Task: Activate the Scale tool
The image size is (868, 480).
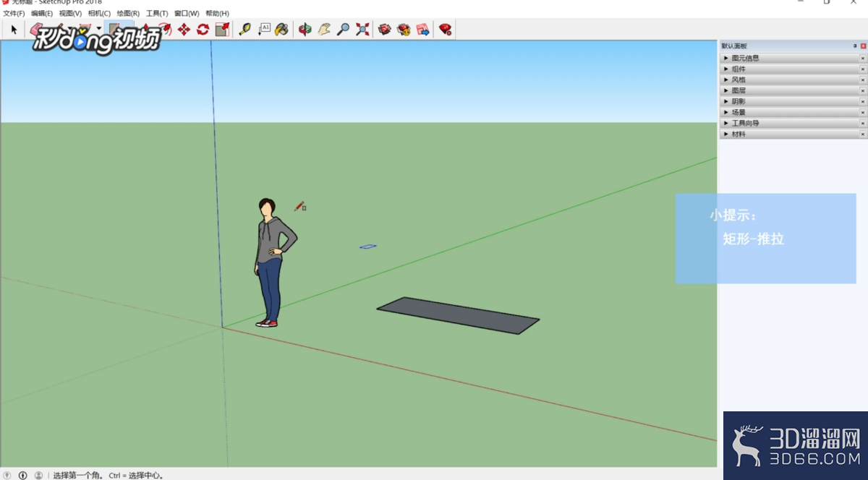Action: pyautogui.click(x=222, y=30)
